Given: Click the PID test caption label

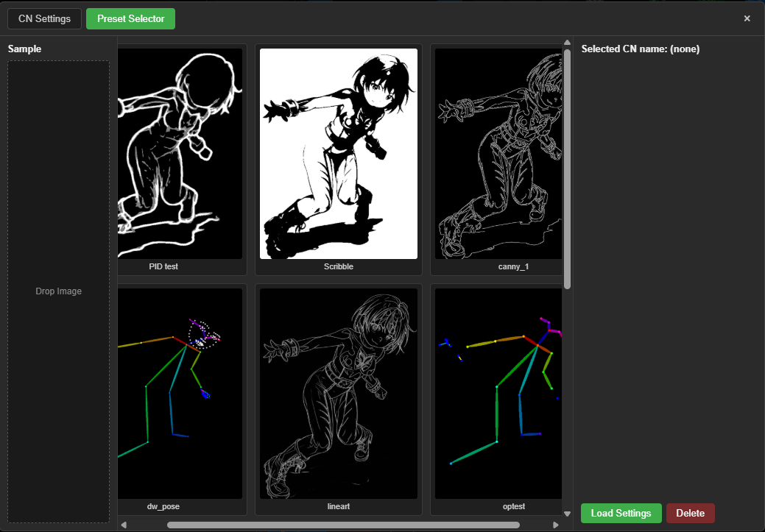Looking at the screenshot, I should coord(163,266).
